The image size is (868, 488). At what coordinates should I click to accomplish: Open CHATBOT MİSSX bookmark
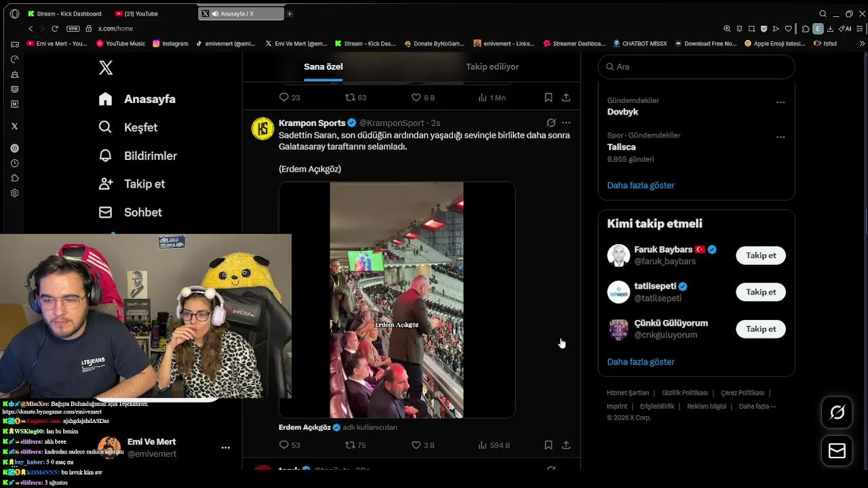coord(640,43)
